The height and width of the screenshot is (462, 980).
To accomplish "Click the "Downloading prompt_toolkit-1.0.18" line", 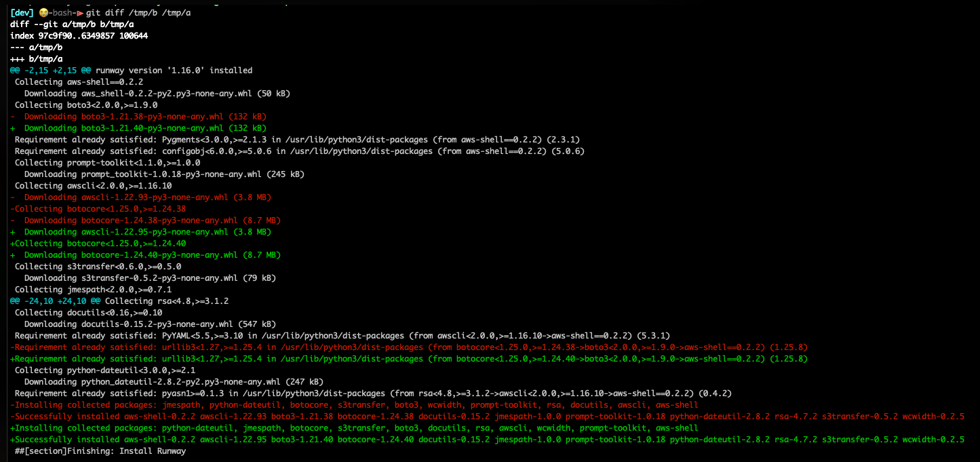I will tap(165, 174).
